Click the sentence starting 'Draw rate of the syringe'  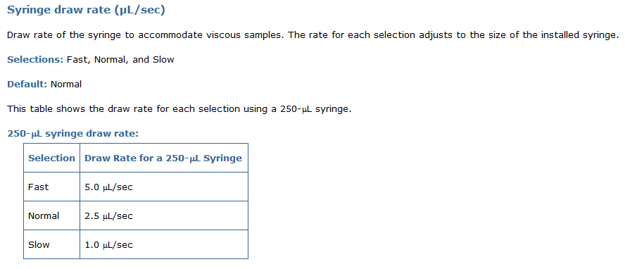pos(146,35)
